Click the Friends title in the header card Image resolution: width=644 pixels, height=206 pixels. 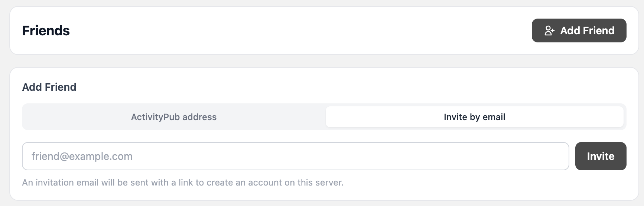(x=46, y=30)
